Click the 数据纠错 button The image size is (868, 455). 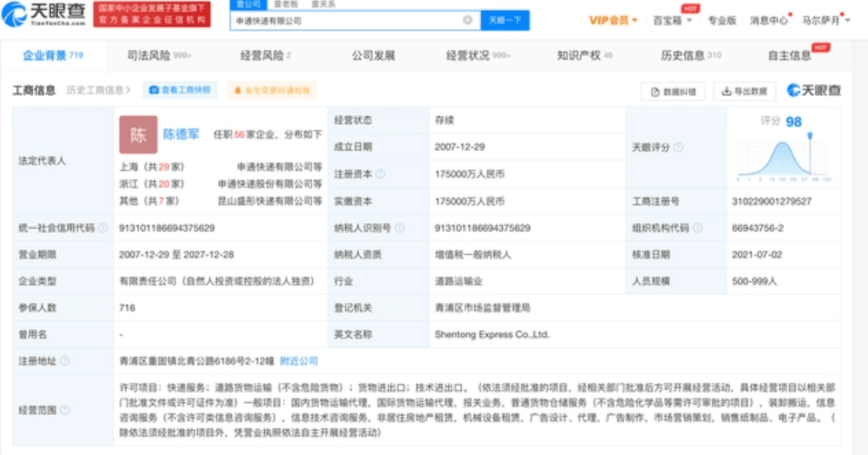673,91
